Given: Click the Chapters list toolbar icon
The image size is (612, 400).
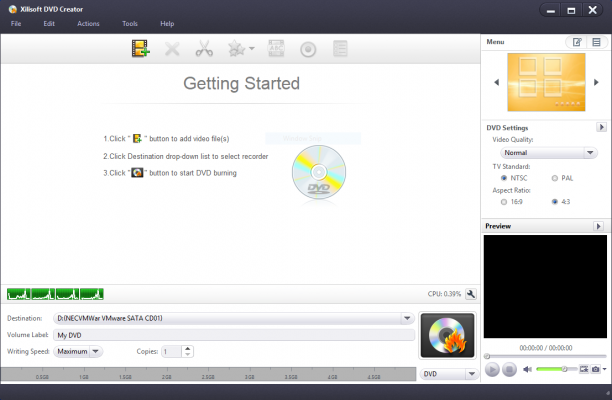Looking at the screenshot, I should [340, 49].
